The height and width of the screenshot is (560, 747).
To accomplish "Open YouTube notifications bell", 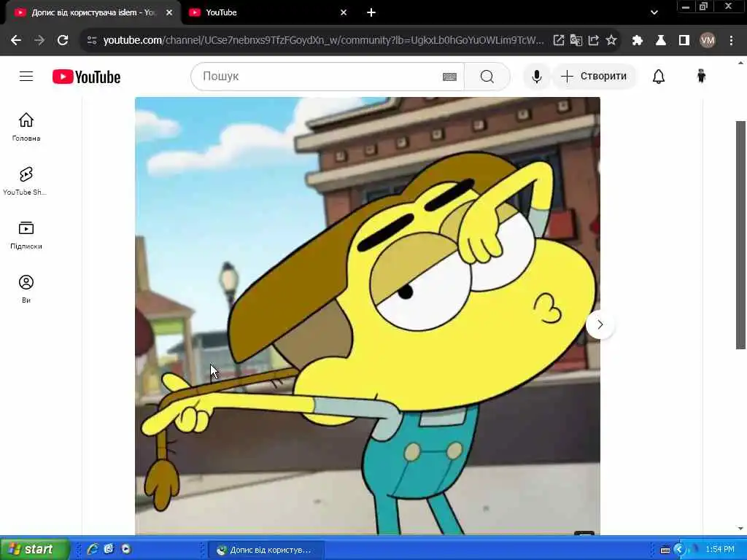I will tap(659, 76).
